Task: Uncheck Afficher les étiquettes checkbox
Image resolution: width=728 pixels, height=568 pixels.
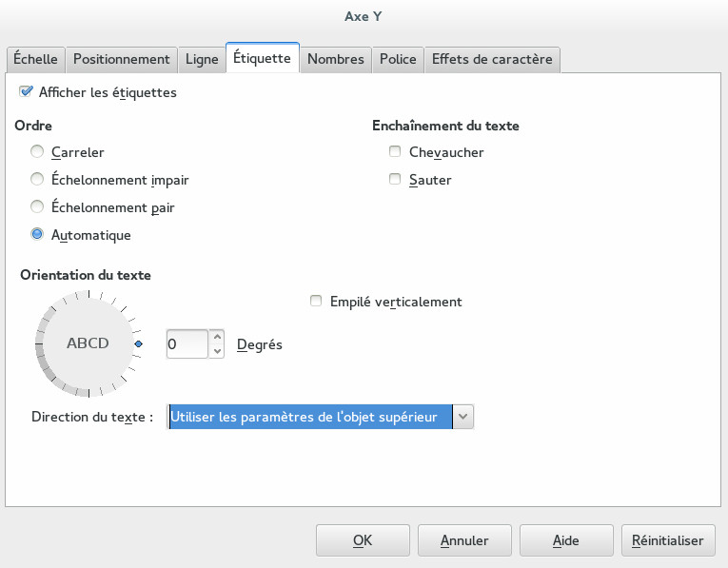Action: click(x=26, y=93)
